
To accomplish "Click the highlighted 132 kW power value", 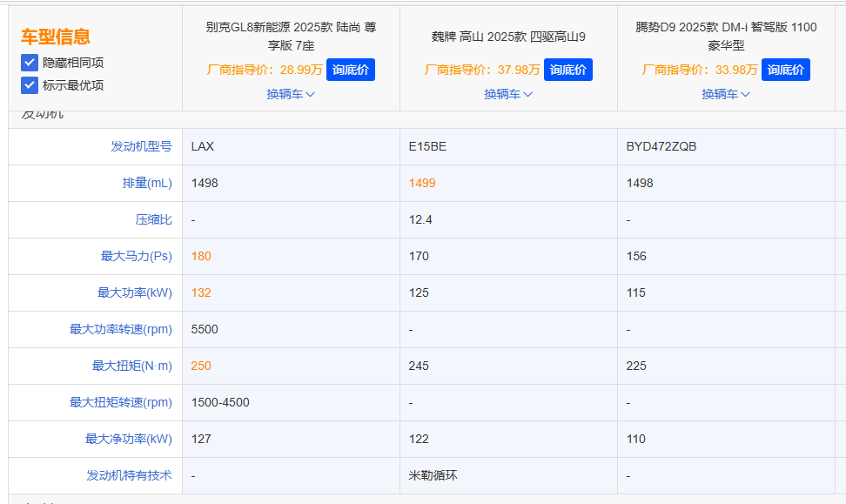I will point(201,293).
